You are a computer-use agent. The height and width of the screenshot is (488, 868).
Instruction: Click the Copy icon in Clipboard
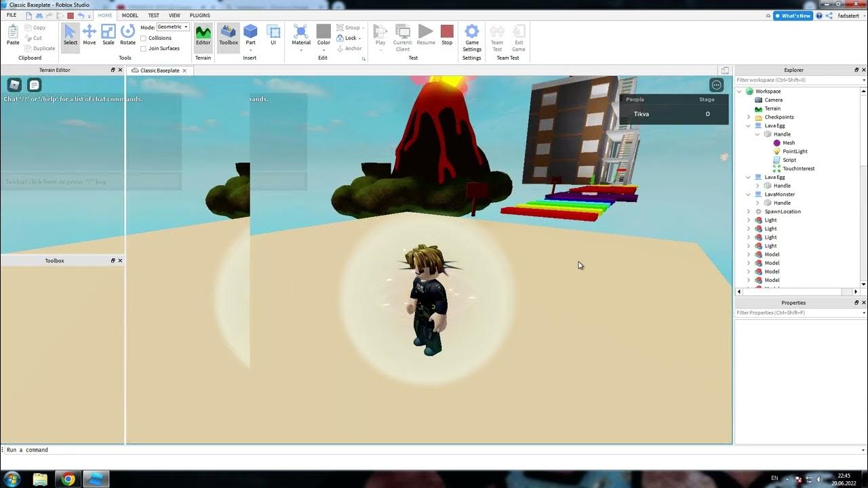[28, 28]
